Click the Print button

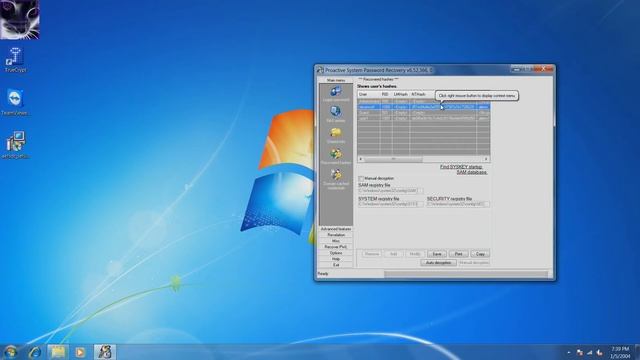(458, 254)
